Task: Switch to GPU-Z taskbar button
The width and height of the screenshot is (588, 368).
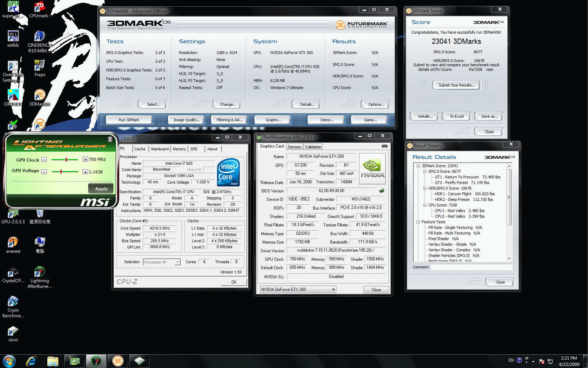Action: (75, 361)
